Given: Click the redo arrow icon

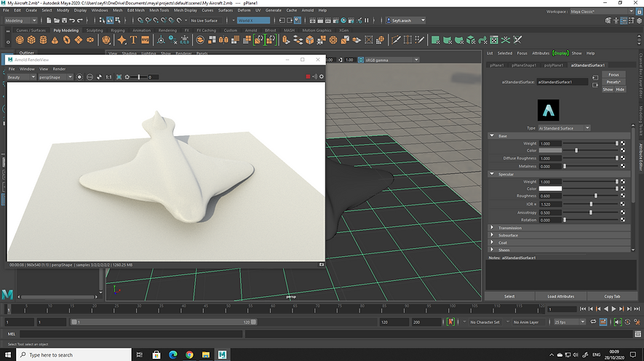Looking at the screenshot, I should tap(80, 20).
